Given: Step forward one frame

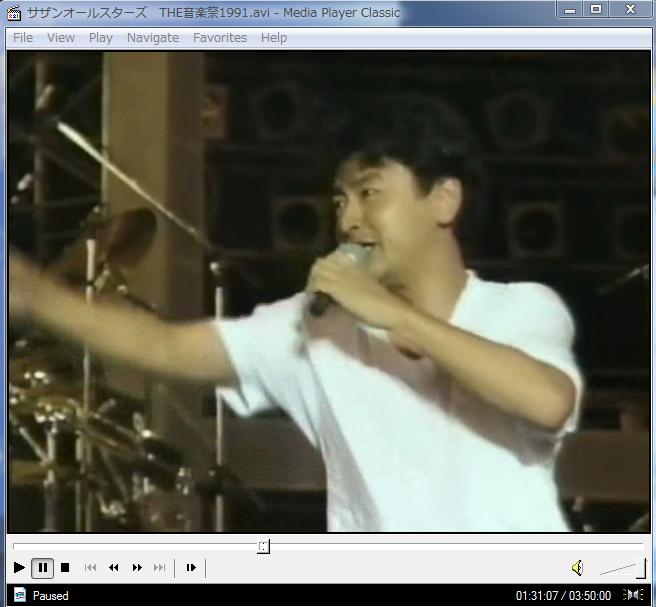Looking at the screenshot, I should [191, 568].
